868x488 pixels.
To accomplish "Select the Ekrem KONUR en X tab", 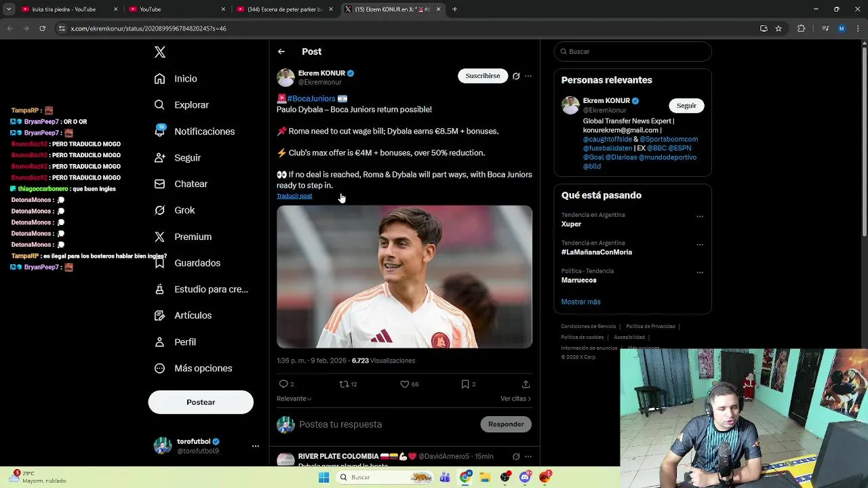I will (393, 9).
